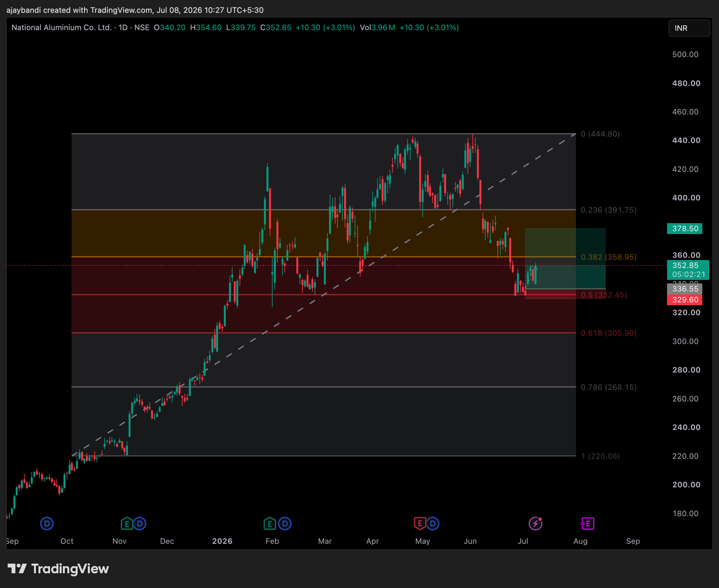Click the high value H354.60
Image resolution: width=719 pixels, height=588 pixels.
tap(206, 28)
